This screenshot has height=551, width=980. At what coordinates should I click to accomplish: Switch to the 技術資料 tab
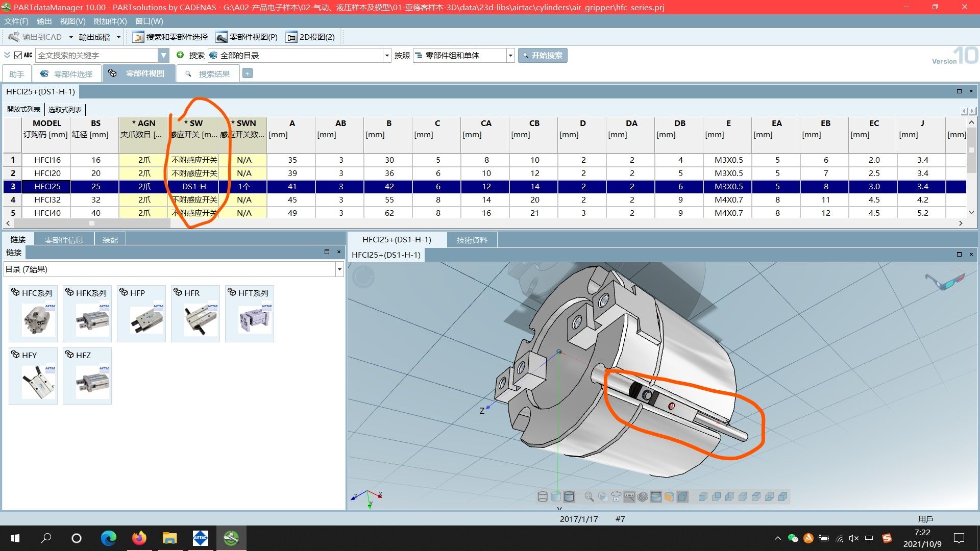point(472,239)
